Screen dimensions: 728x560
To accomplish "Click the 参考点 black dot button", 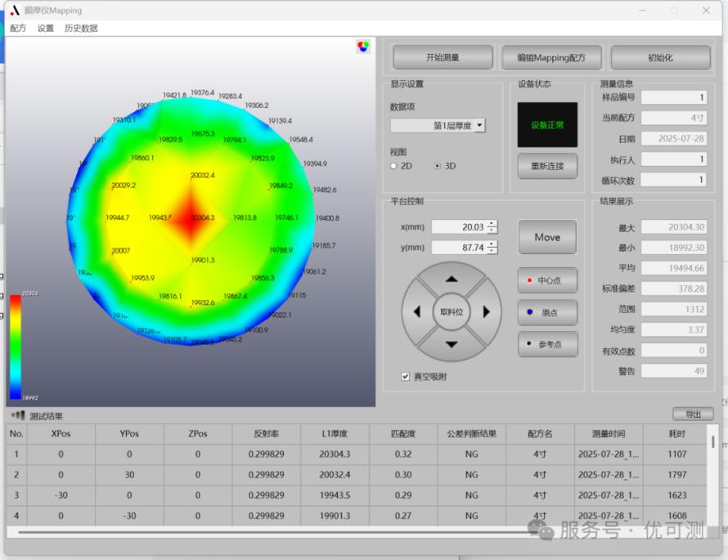I will [x=547, y=344].
